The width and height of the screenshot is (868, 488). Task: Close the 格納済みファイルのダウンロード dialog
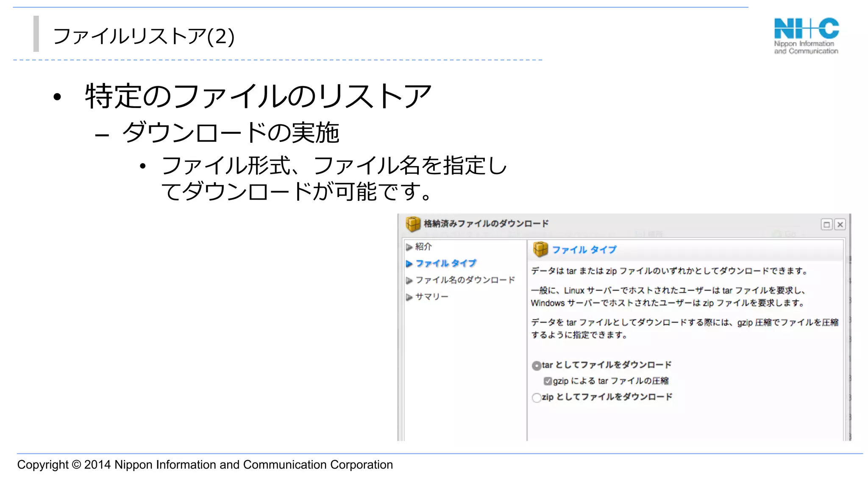[x=840, y=225]
